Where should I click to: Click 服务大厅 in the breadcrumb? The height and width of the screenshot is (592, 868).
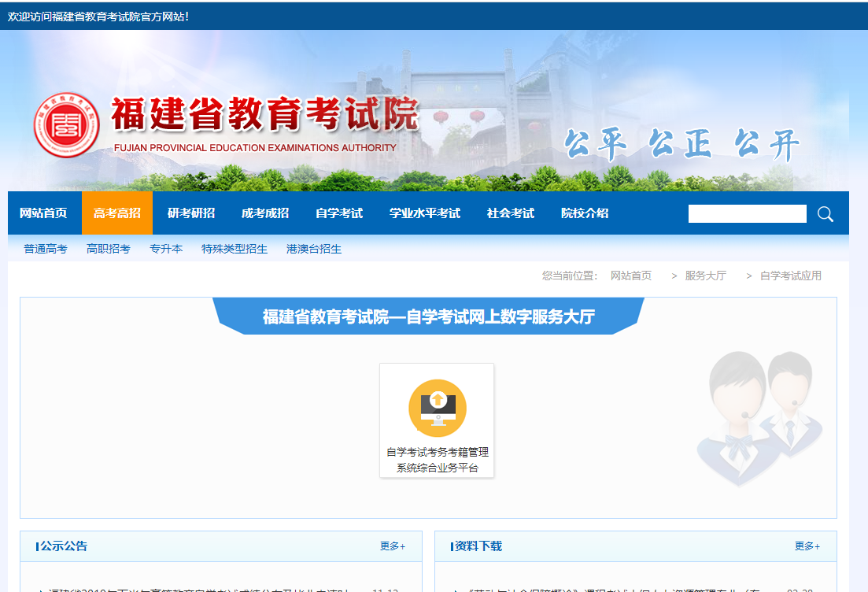point(705,276)
